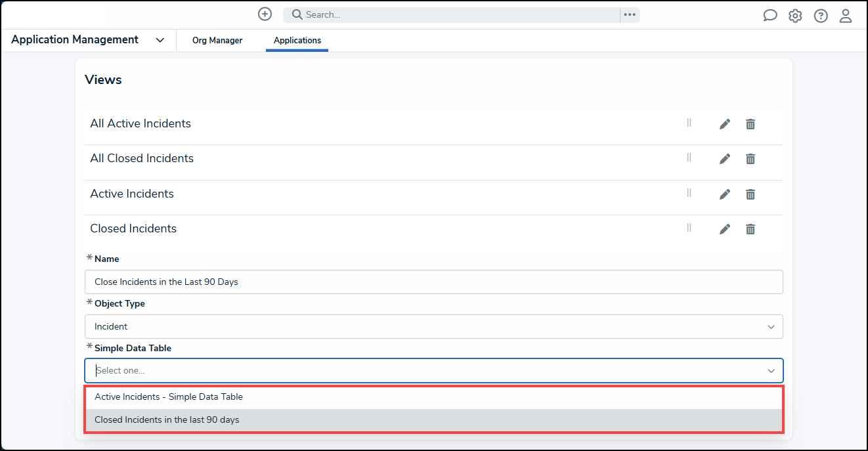Delete the All Closed Incidents view

pos(750,159)
